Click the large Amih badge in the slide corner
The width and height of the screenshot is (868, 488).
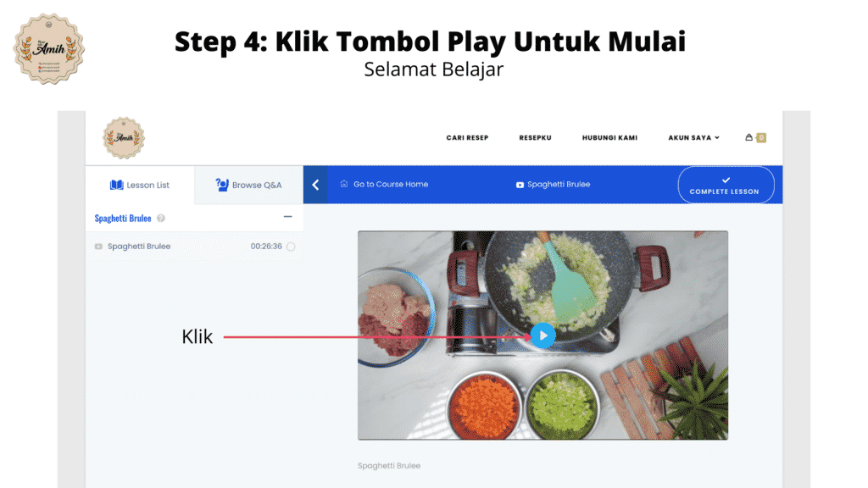(48, 49)
